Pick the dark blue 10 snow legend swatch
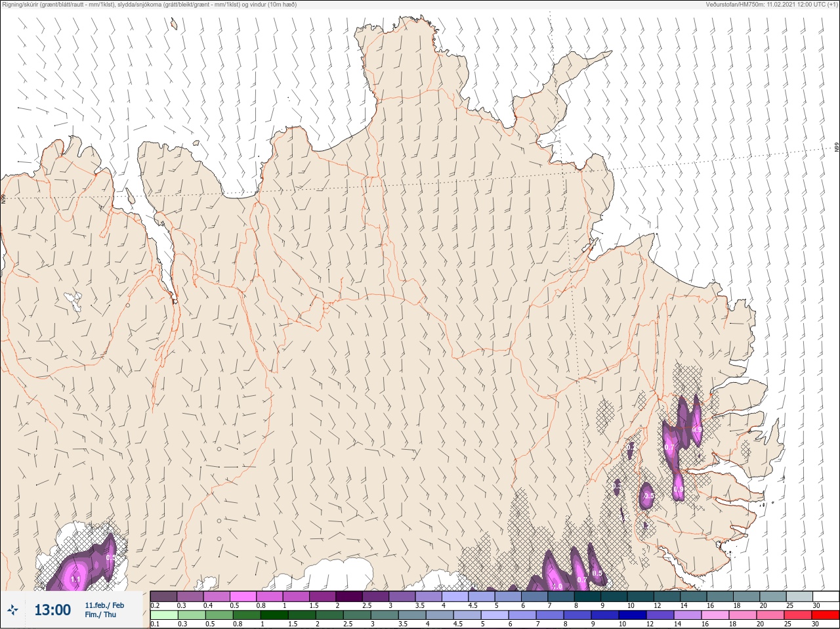The image size is (840, 629). click(x=631, y=615)
